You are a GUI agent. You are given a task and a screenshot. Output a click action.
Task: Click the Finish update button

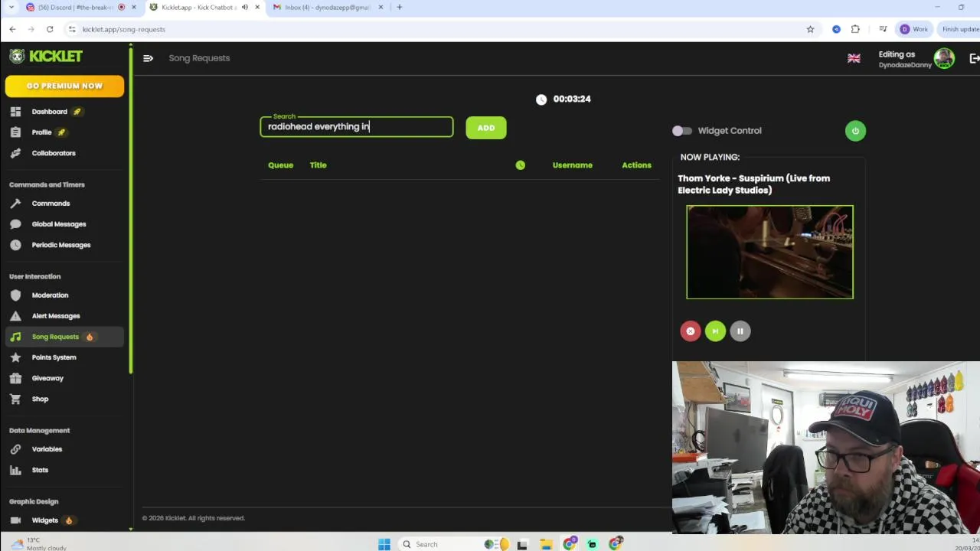click(x=959, y=29)
